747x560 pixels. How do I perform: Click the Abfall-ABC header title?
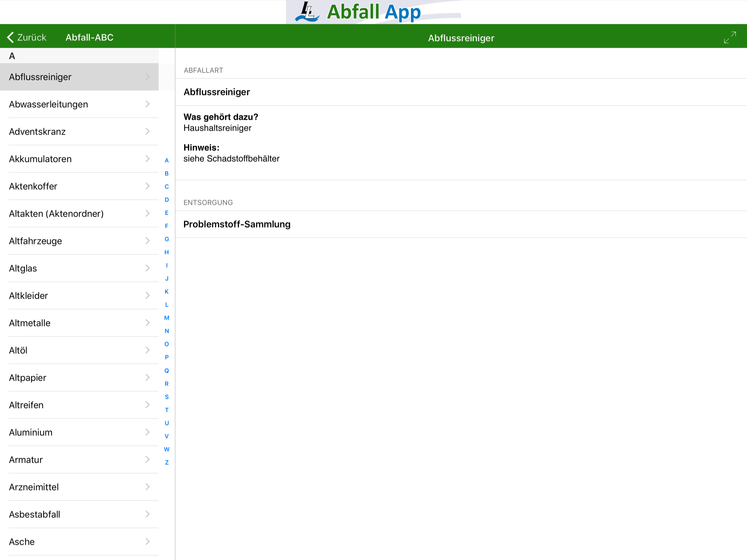coord(89,37)
